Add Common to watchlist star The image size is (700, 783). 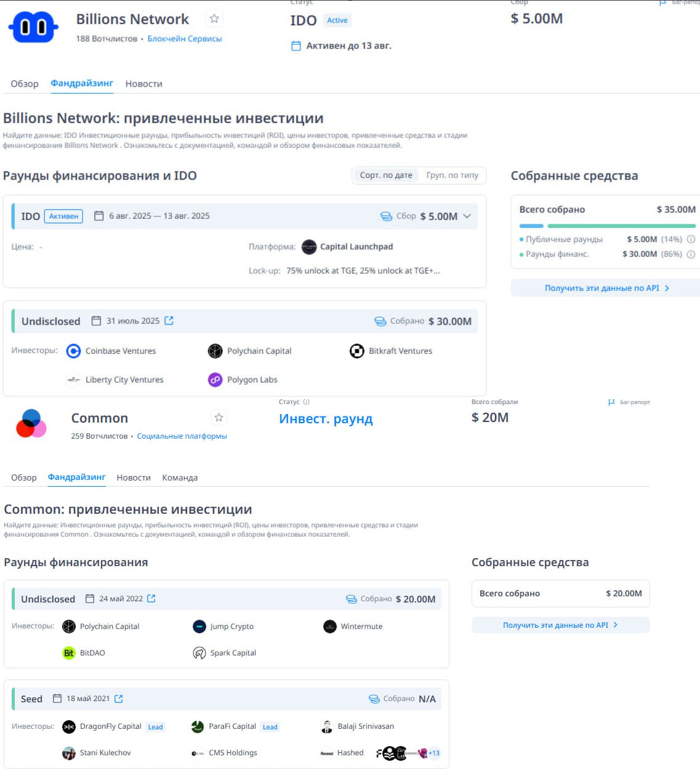(219, 418)
